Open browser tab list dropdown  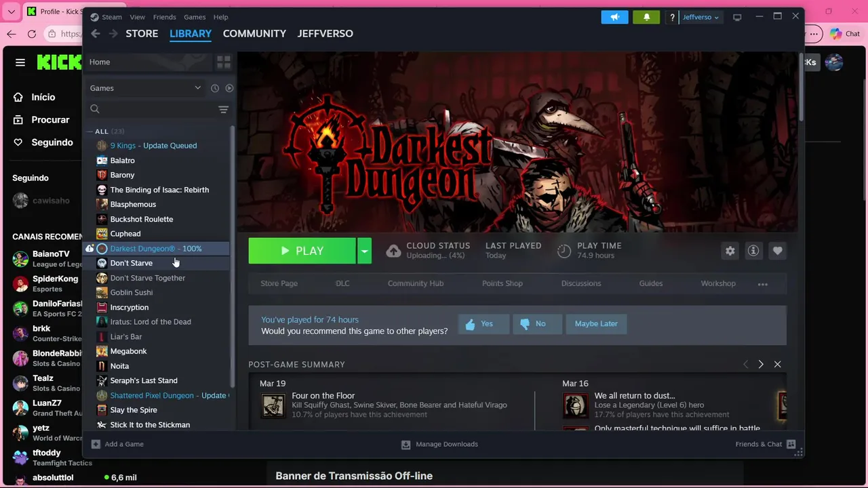[x=12, y=12]
